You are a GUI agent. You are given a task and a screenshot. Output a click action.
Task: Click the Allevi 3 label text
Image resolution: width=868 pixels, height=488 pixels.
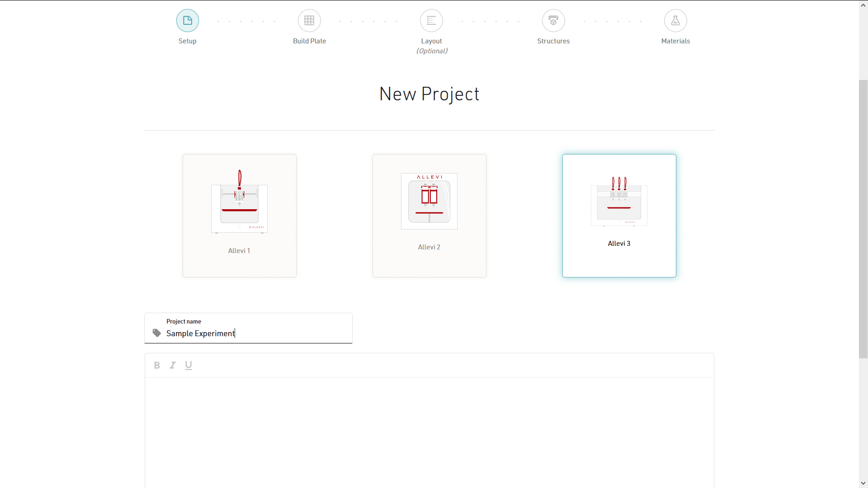pos(619,244)
